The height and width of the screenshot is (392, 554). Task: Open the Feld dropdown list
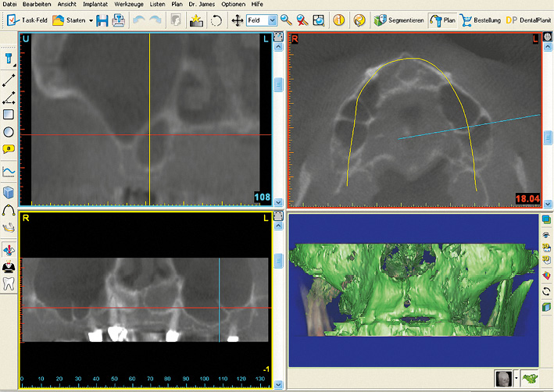pos(272,20)
